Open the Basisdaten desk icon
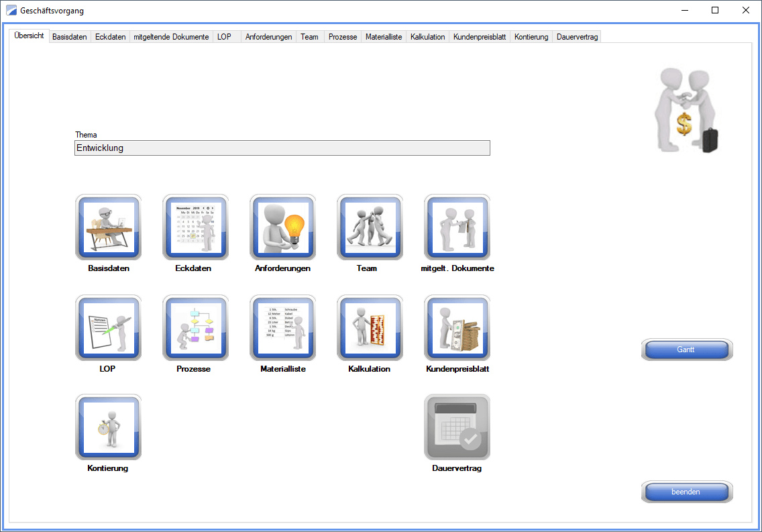Viewport: 762px width, 532px height. 108,227
